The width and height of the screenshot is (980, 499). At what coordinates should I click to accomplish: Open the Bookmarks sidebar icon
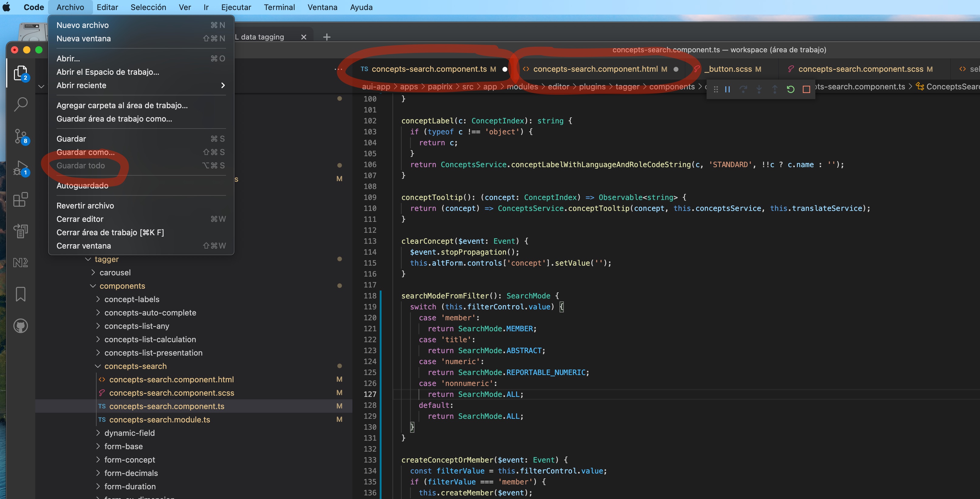click(21, 294)
